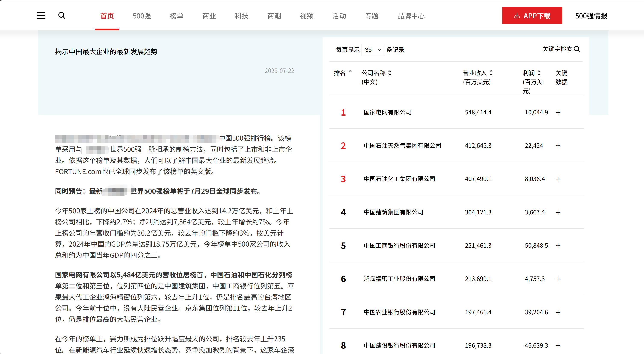
Task: Go to 品牌中心 menu item
Action: pyautogui.click(x=411, y=16)
